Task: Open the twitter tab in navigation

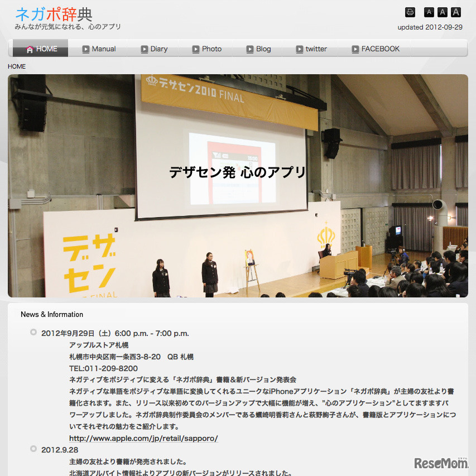Action: (315, 49)
